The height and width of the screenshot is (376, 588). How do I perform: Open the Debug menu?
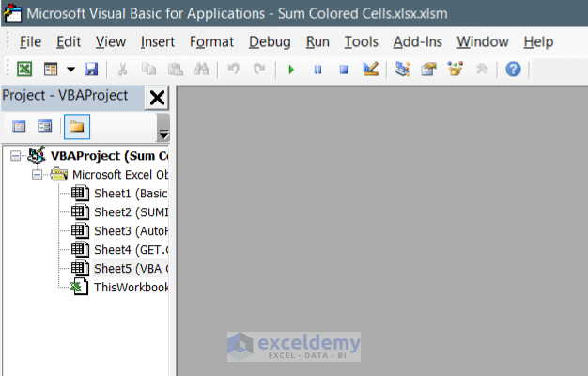(x=270, y=41)
